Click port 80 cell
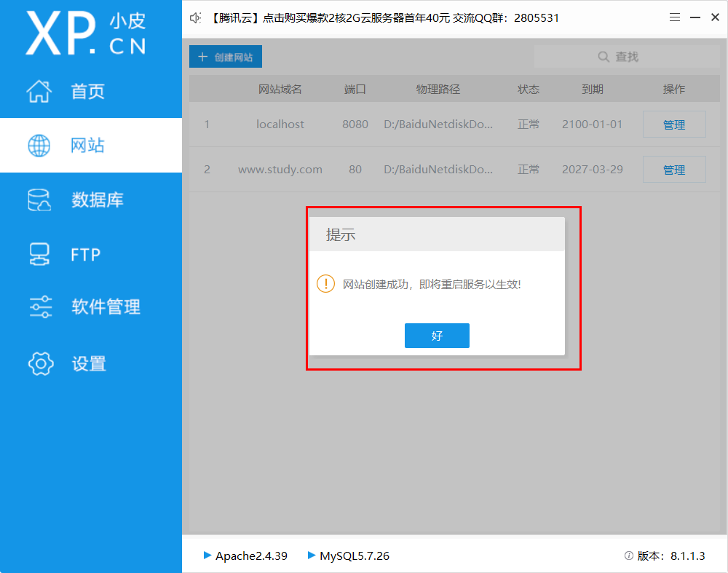Screen dimensions: 728x573 click(x=355, y=170)
